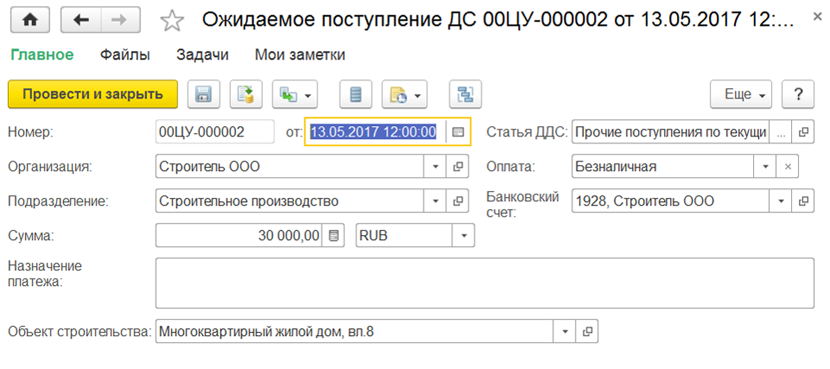Click the Оплата field Безналичная
This screenshot has height=369, width=830.
[663, 167]
